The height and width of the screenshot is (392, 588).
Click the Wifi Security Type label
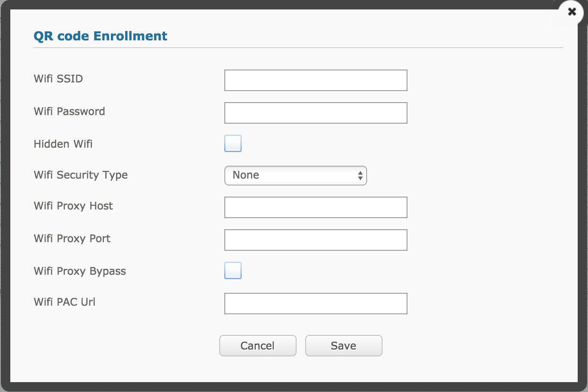coord(81,175)
